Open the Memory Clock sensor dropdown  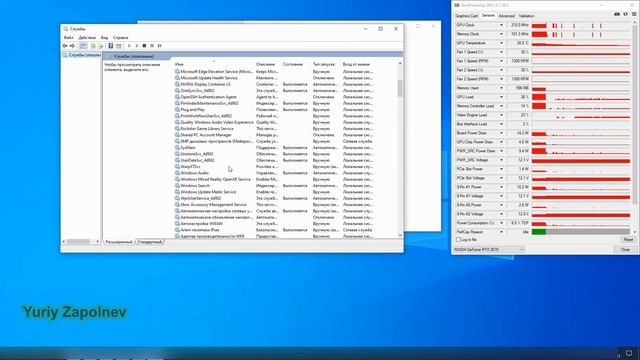coord(501,34)
